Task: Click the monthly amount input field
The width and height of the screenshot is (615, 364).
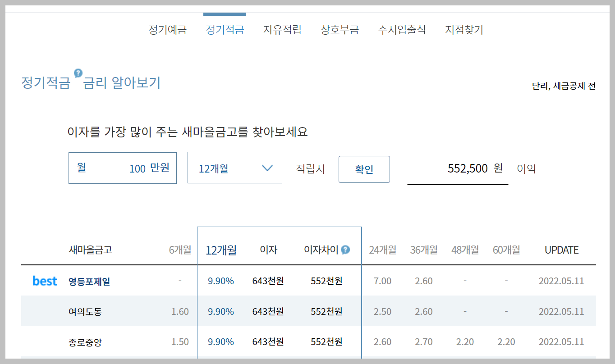Action: pyautogui.click(x=123, y=168)
